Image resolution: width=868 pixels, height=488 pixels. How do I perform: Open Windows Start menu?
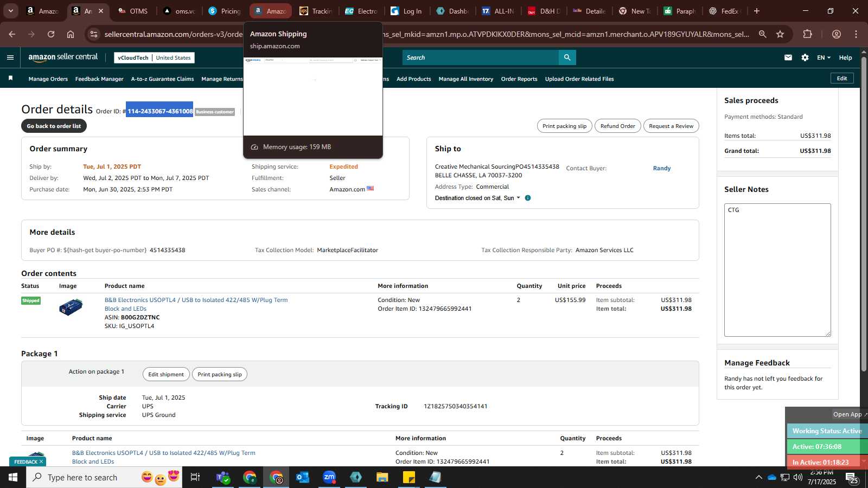[13, 477]
